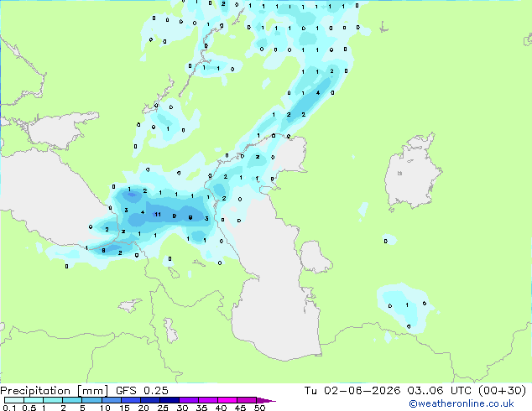Click the '11' precipitation value on the map
Viewport: 532px width, 411px height.
point(158,215)
